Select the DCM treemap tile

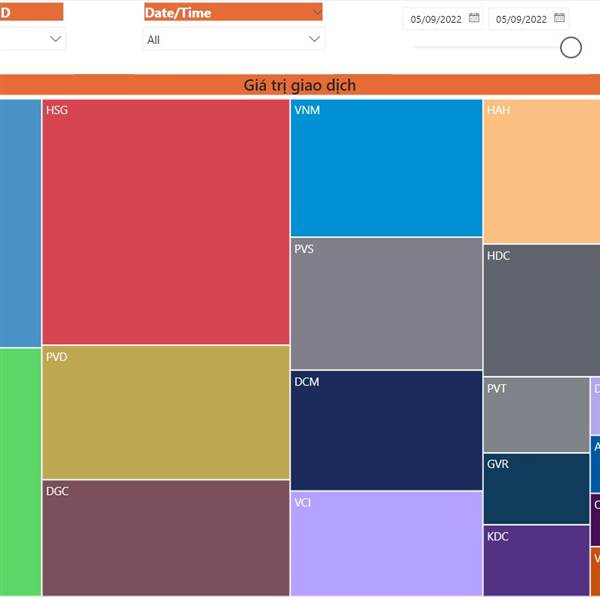pyautogui.click(x=386, y=430)
